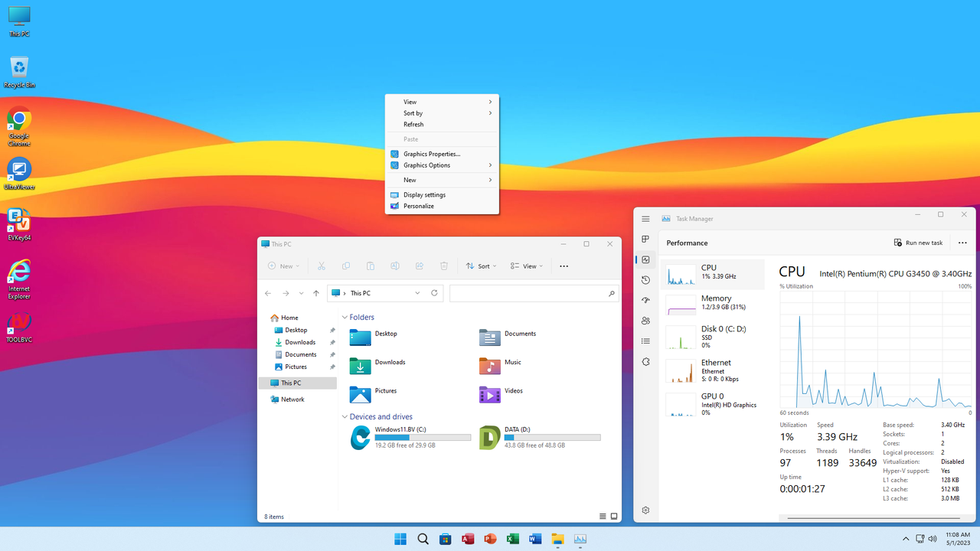The width and height of the screenshot is (980, 551).
Task: Select GPU 0 performance entry
Action: pyautogui.click(x=714, y=404)
